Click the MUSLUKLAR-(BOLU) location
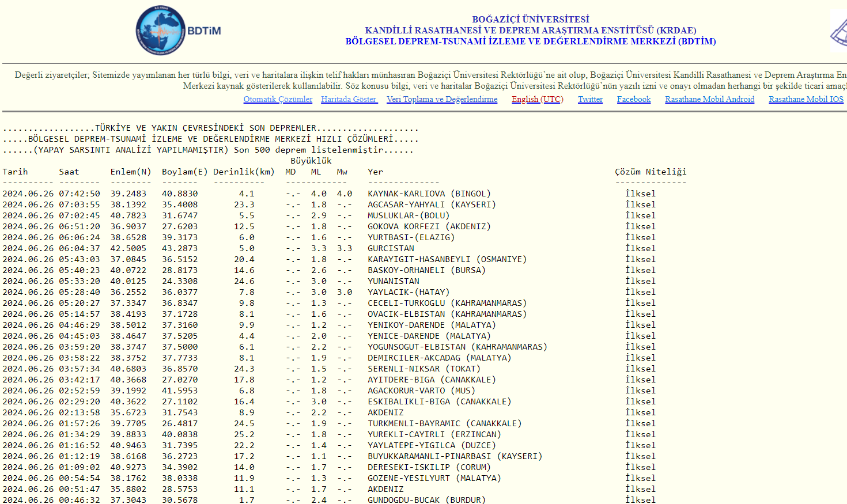 (x=409, y=215)
